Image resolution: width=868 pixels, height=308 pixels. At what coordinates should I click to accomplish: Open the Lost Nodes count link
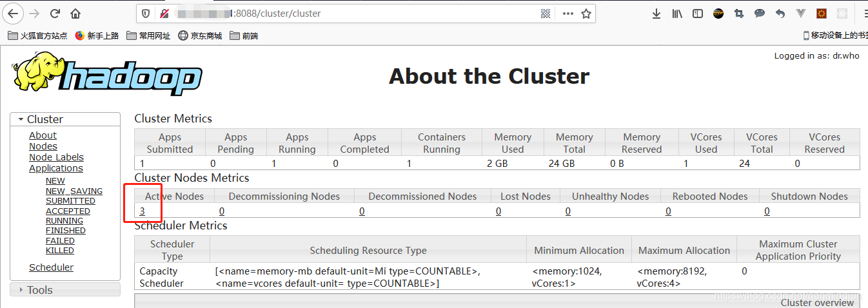coord(498,211)
